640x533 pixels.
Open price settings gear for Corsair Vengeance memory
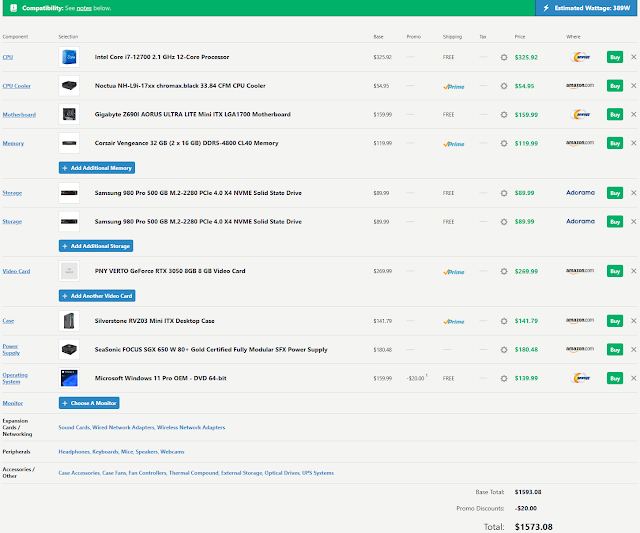[x=504, y=143]
